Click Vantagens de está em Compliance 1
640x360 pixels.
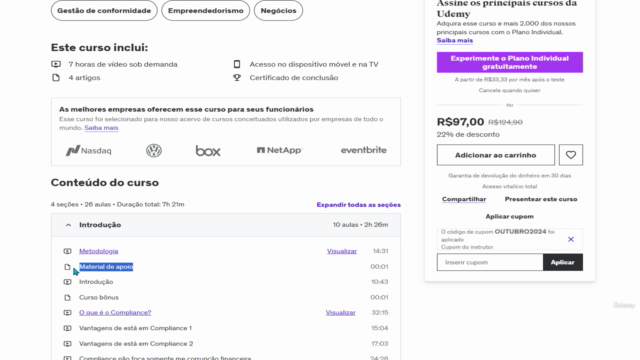click(x=135, y=328)
